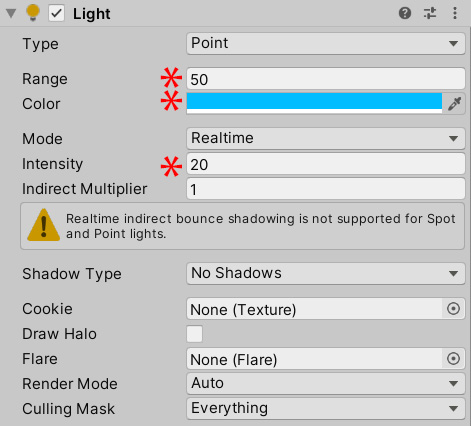Collapse the Light component foldout arrow
The width and height of the screenshot is (471, 426).
pyautogui.click(x=11, y=13)
